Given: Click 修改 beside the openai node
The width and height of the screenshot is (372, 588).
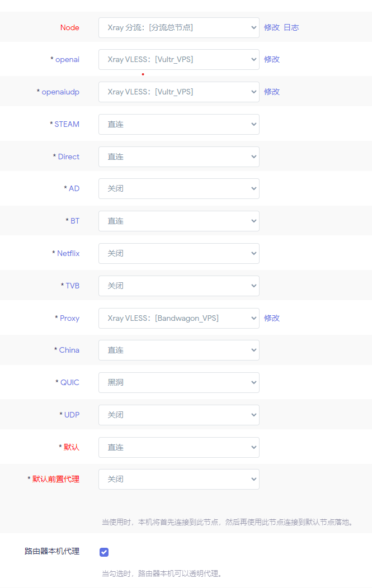Looking at the screenshot, I should point(272,59).
